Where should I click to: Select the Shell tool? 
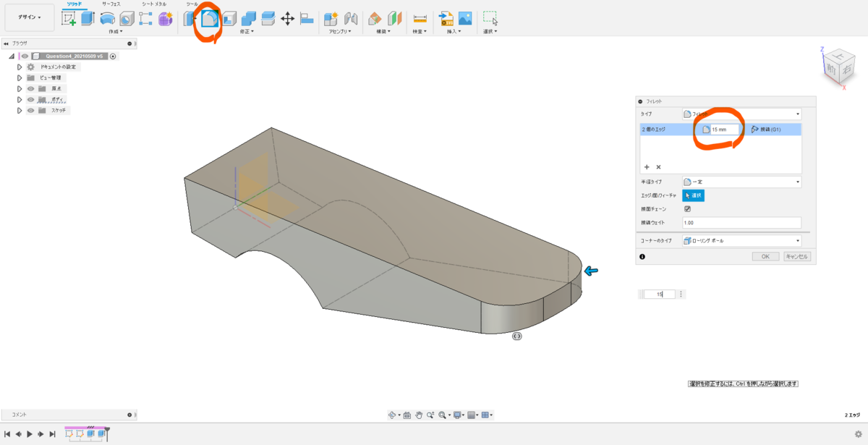[229, 19]
